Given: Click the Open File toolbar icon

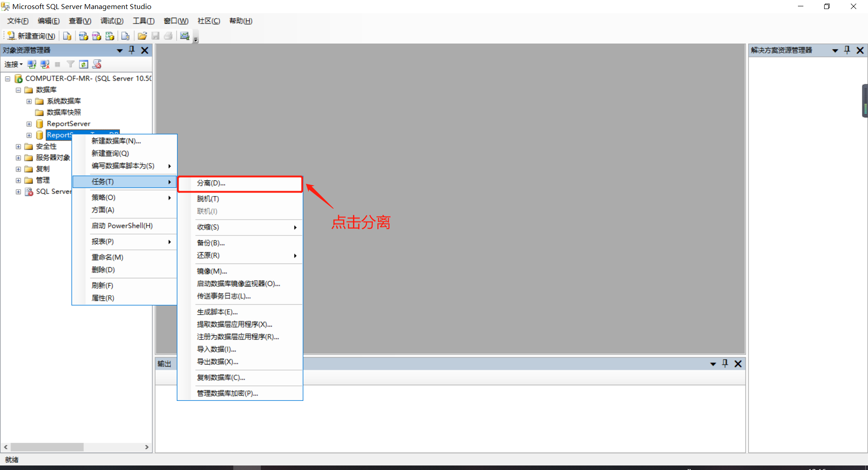Looking at the screenshot, I should point(142,36).
